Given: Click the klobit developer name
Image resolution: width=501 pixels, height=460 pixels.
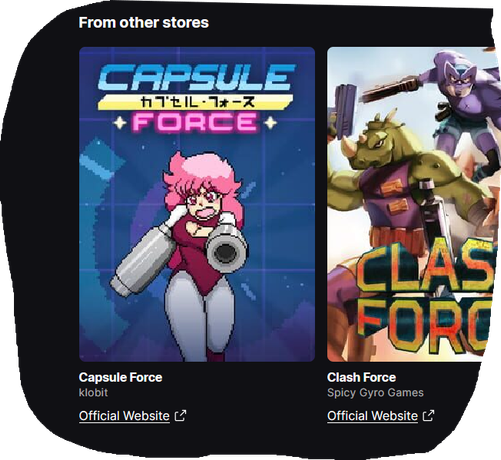Looking at the screenshot, I should (93, 392).
